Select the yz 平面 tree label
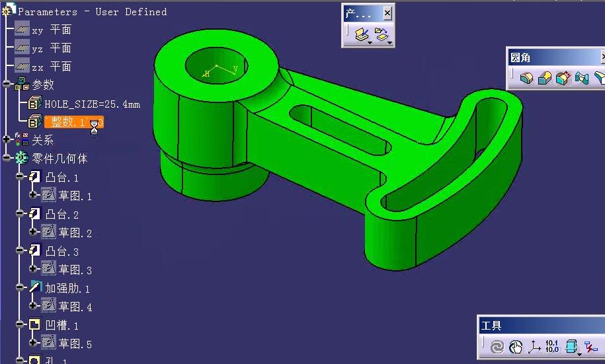The height and width of the screenshot is (364, 605). 52,48
